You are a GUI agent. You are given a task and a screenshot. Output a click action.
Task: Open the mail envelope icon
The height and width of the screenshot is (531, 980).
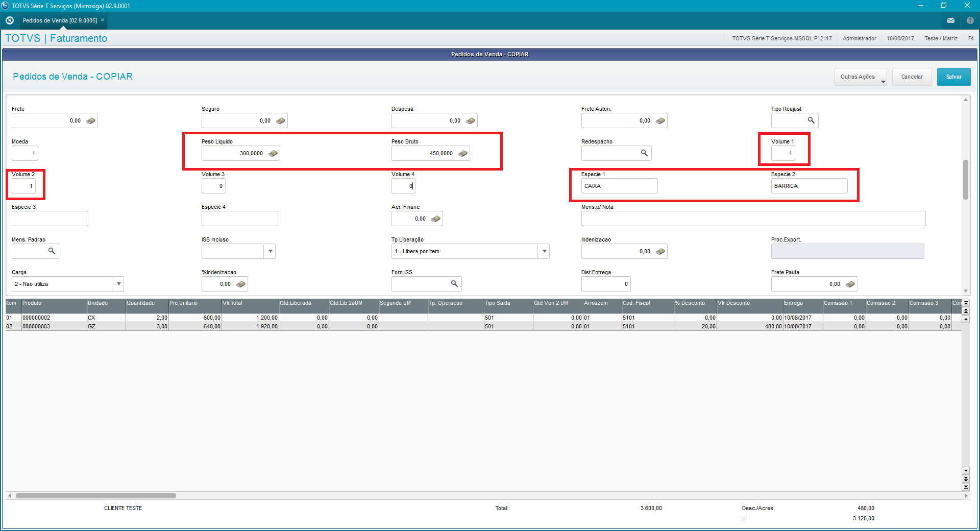pyautogui.click(x=951, y=20)
